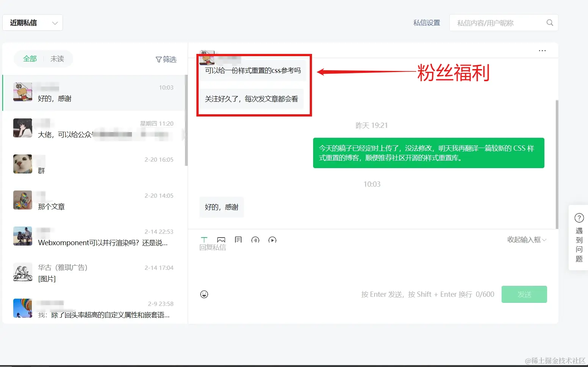This screenshot has width=588, height=367.
Task: Click avatar of the 大佬，可以给公众 conversation
Action: coord(23,128)
